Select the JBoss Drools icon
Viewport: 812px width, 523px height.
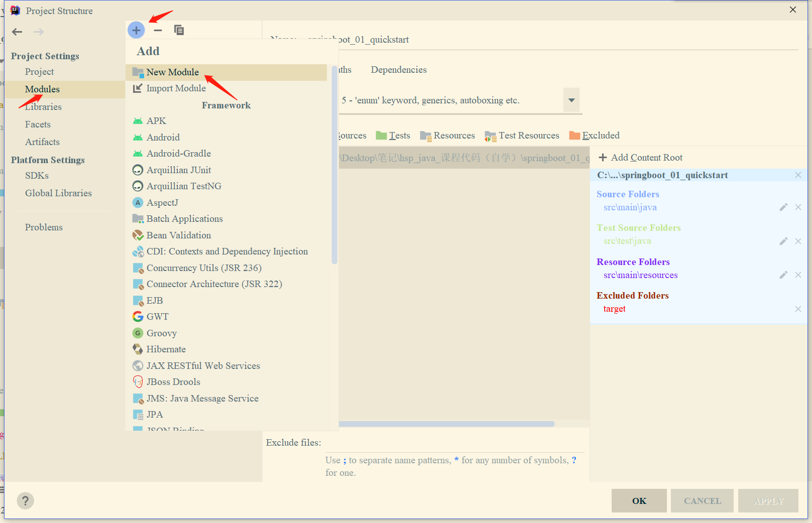pos(138,382)
